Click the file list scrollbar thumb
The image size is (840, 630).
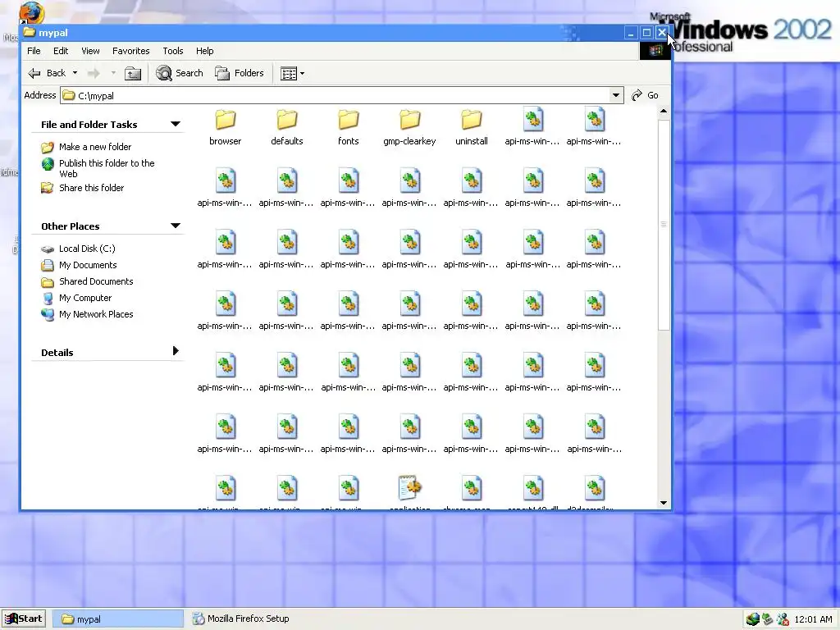(x=664, y=225)
